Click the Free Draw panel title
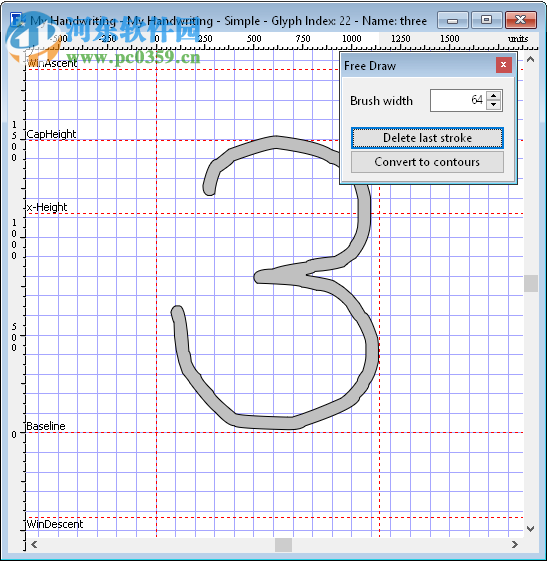This screenshot has height=561, width=556. pos(370,66)
